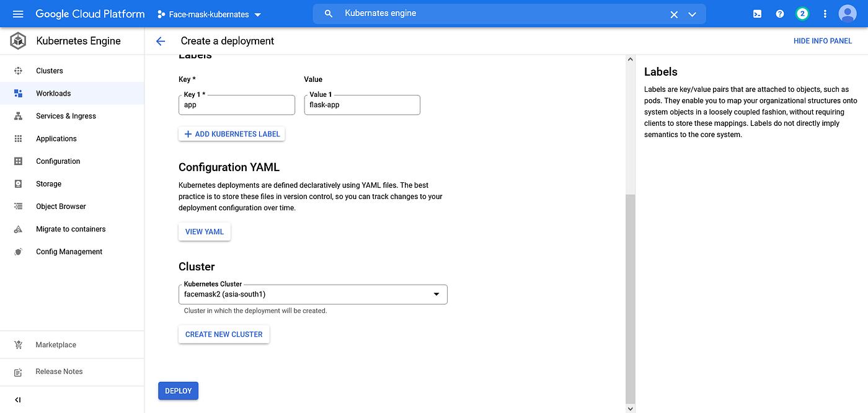Click the Workloads sidebar icon
Viewport: 868px width, 413px height.
click(18, 93)
